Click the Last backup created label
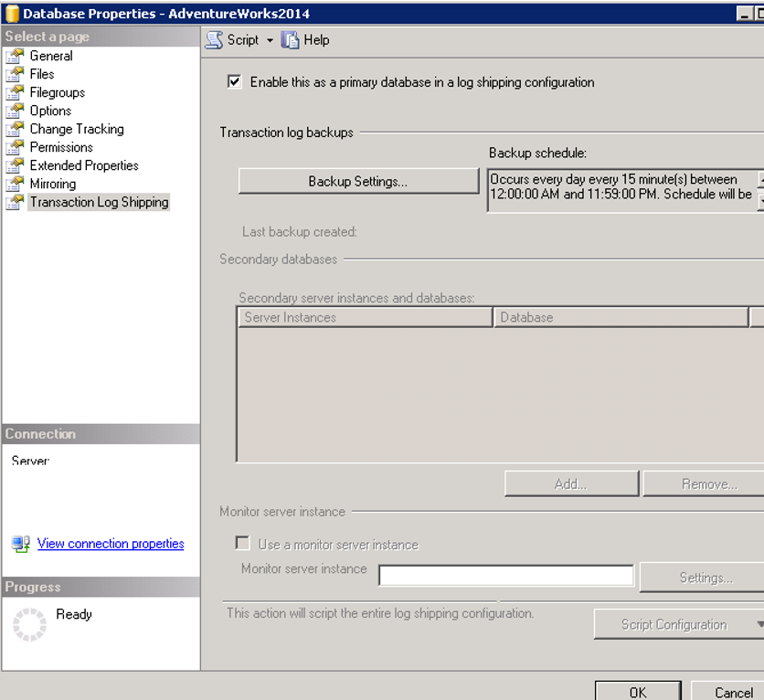 pyautogui.click(x=300, y=232)
